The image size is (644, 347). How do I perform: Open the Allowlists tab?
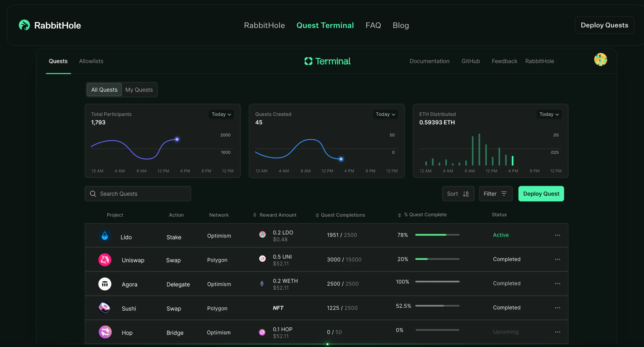(x=91, y=61)
